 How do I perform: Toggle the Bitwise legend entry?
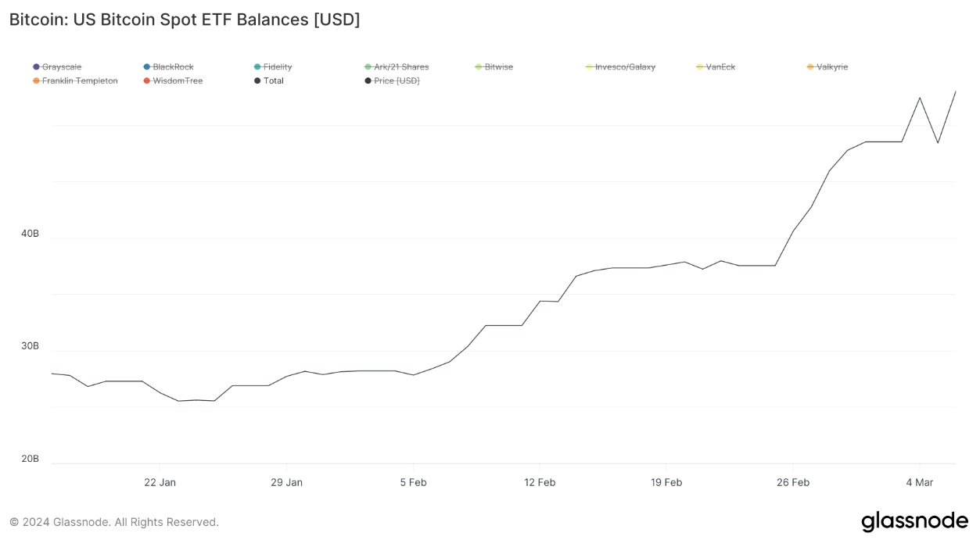coord(494,67)
